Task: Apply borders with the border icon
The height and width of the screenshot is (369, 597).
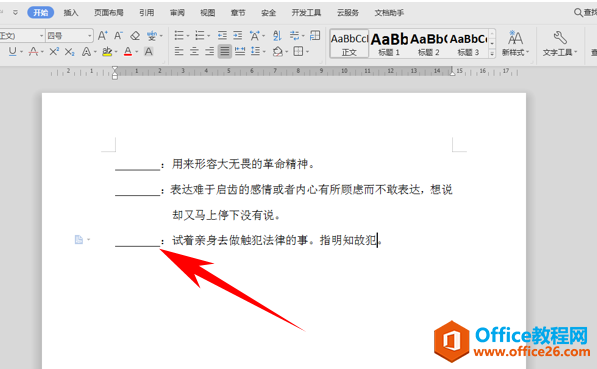Action: (x=298, y=51)
